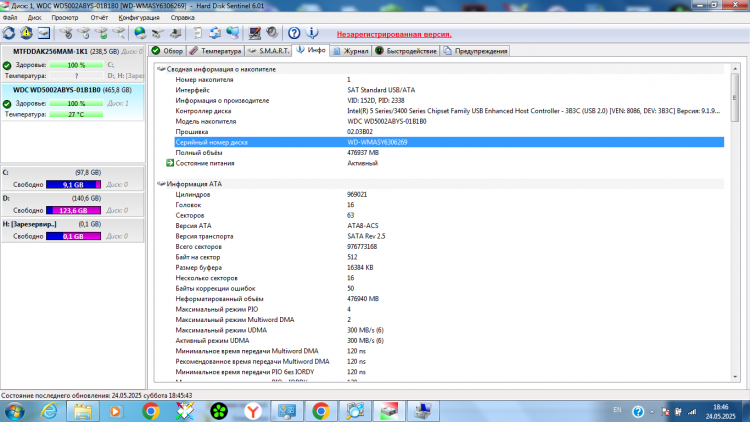Start the disk test with stethoscope icon
Viewport: 750px width, 422px height.
coord(66,33)
